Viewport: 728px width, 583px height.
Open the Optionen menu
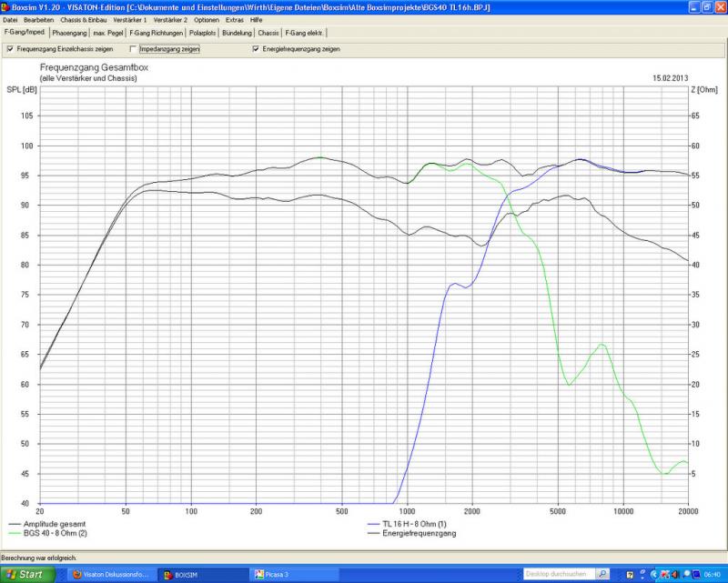[x=207, y=19]
